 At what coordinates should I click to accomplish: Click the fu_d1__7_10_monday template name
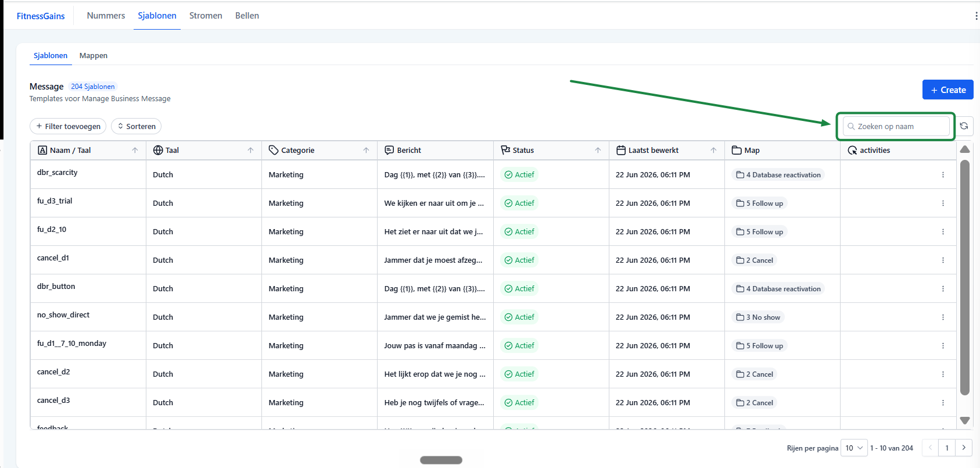coord(72,343)
